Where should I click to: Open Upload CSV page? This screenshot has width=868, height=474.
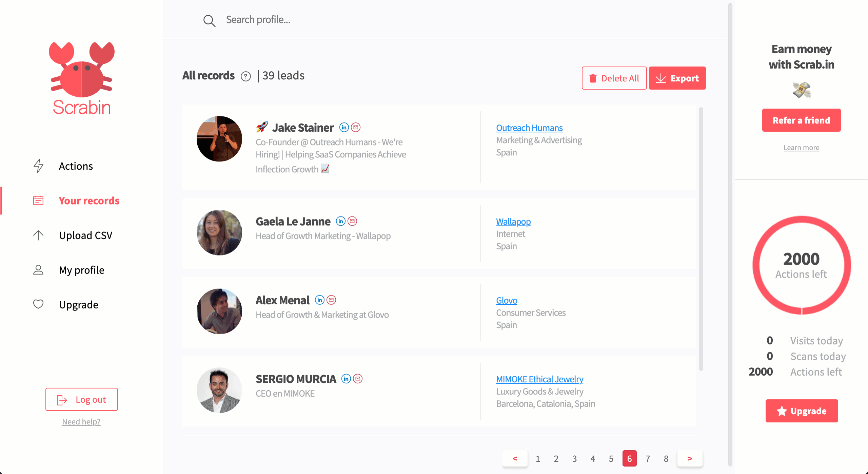[x=86, y=235]
